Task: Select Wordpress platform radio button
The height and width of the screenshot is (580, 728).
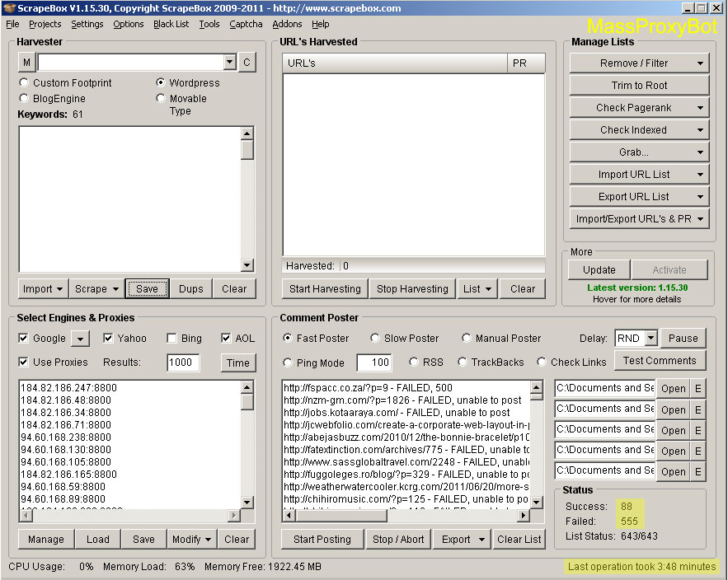Action: click(161, 82)
